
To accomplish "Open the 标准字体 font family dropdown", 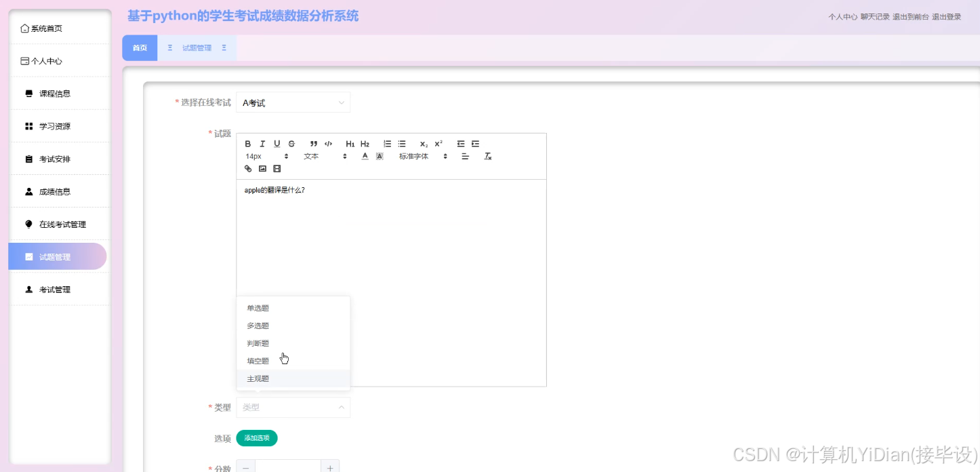I will coord(414,156).
